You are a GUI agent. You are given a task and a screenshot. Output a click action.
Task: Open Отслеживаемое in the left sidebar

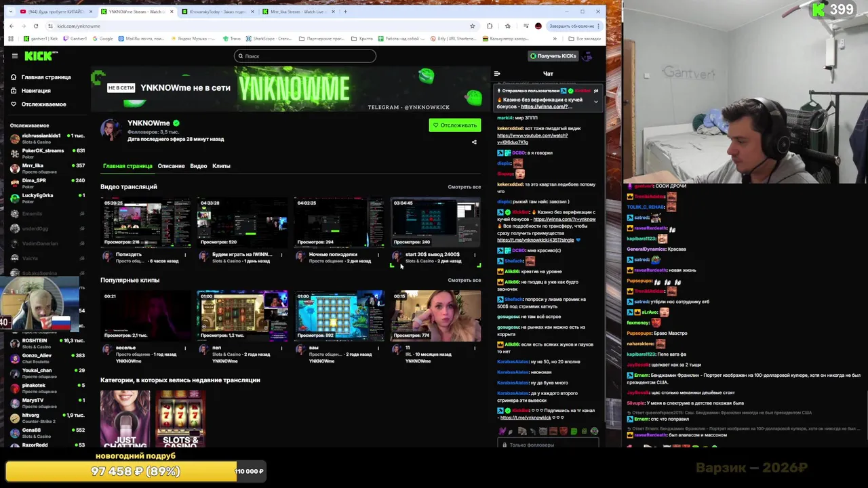38,104
